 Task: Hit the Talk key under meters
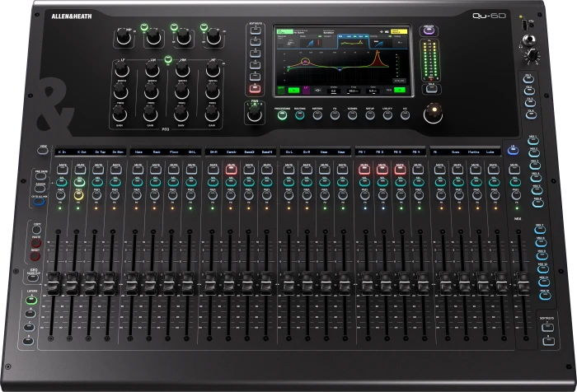(x=431, y=88)
